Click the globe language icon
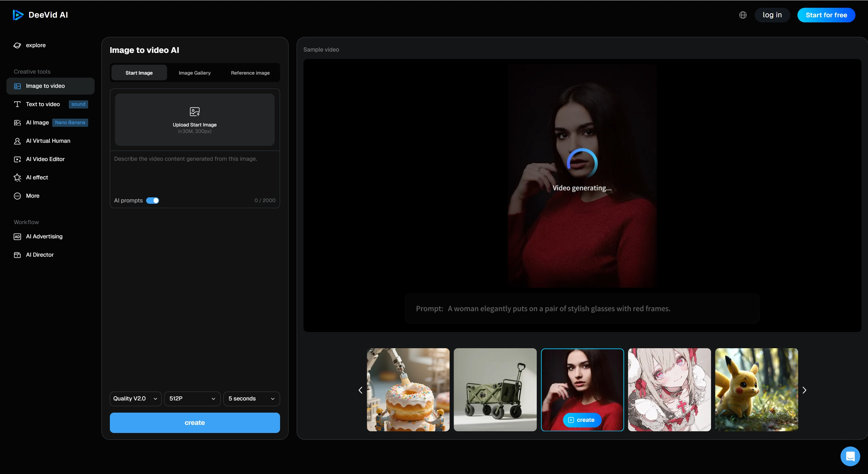This screenshot has width=868, height=474. (743, 15)
